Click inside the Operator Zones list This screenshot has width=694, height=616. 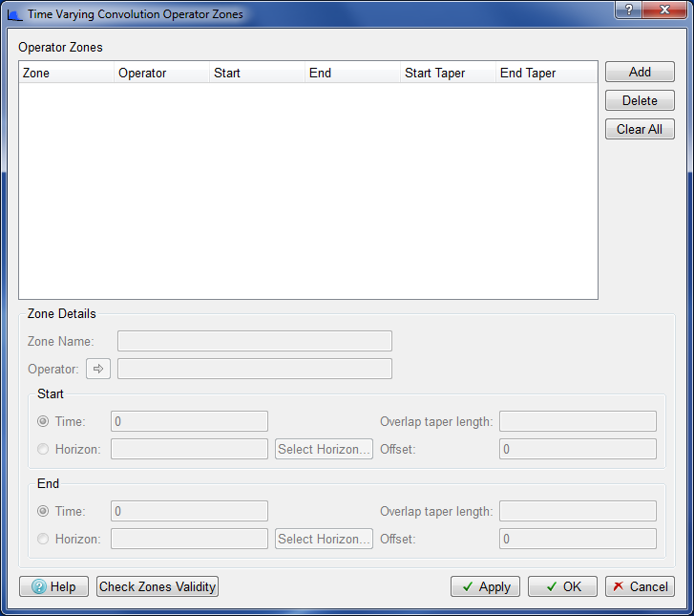(308, 190)
